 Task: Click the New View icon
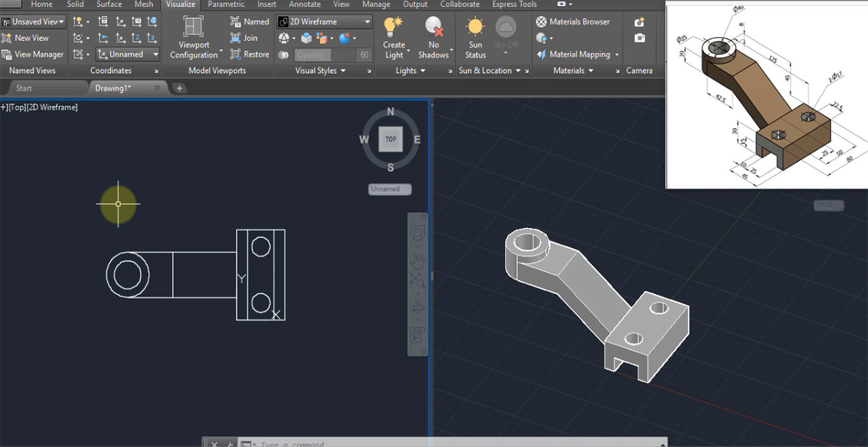[6, 38]
